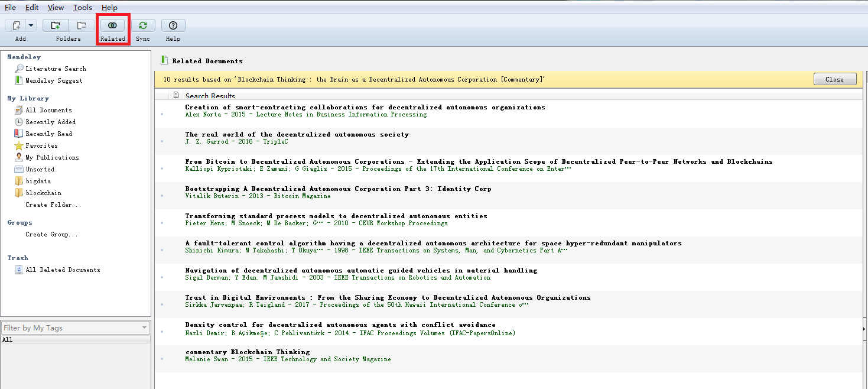Image resolution: width=868 pixels, height=389 pixels.
Task: Select 'Density control for decentralized autonomous agents' result
Action: (340, 325)
